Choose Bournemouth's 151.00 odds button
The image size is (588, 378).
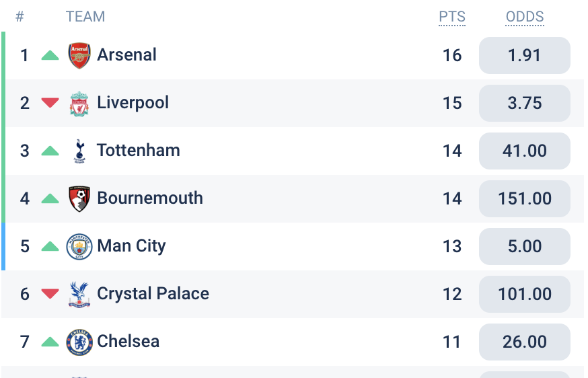[x=525, y=198]
